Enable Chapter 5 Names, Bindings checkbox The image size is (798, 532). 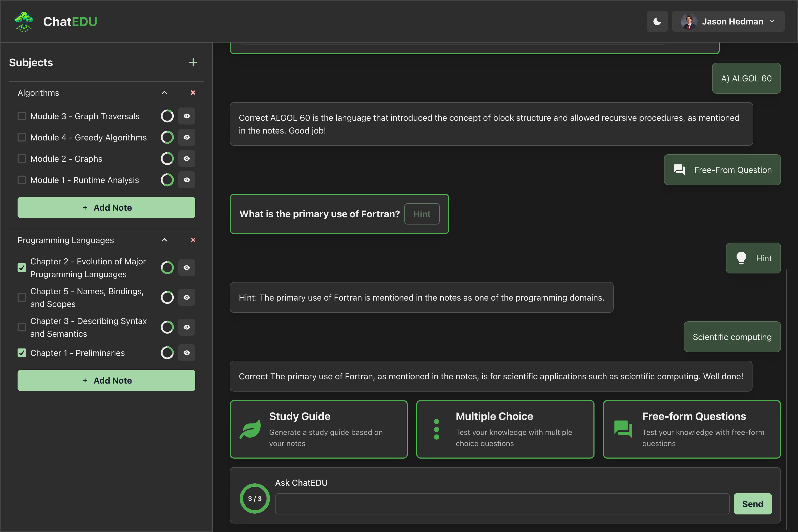pyautogui.click(x=22, y=298)
